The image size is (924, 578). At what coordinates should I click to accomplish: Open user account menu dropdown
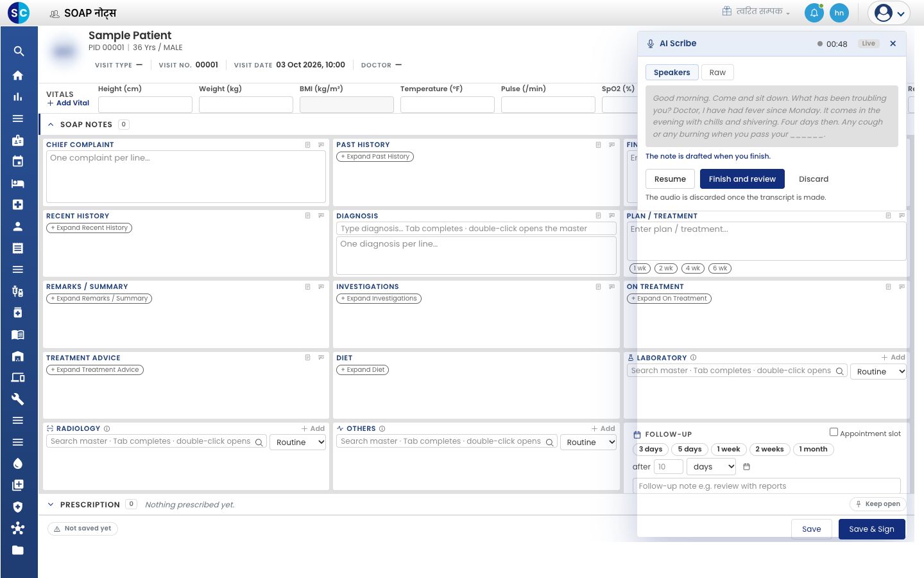pyautogui.click(x=889, y=13)
